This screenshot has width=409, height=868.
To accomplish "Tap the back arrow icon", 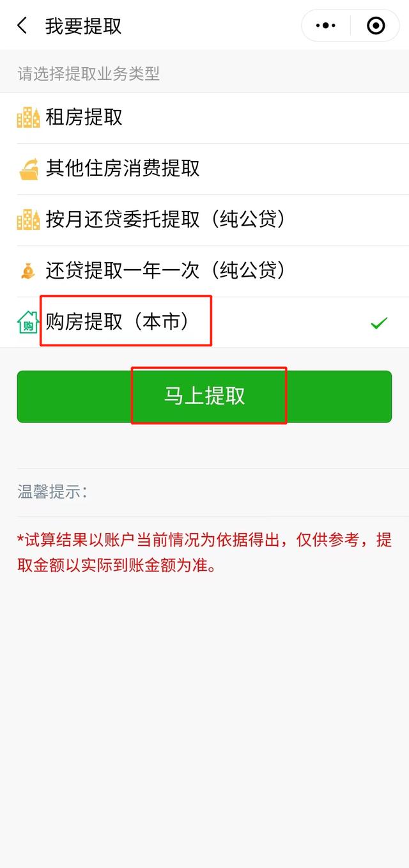I will tap(22, 26).
